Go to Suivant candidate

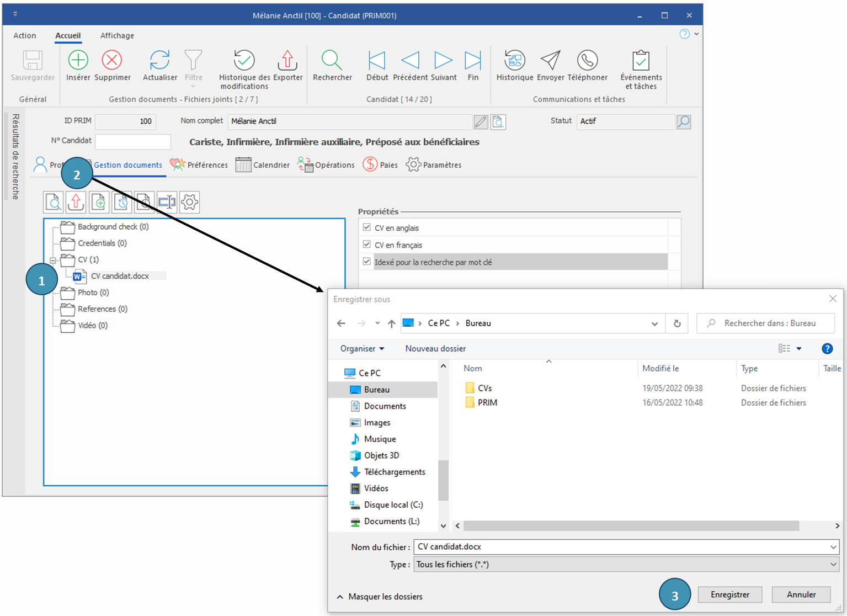[443, 60]
